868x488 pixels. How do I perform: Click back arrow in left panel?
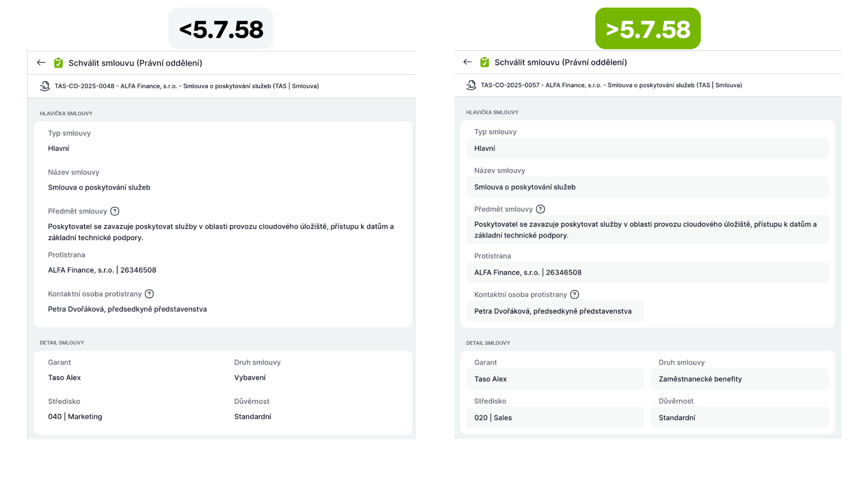point(41,63)
